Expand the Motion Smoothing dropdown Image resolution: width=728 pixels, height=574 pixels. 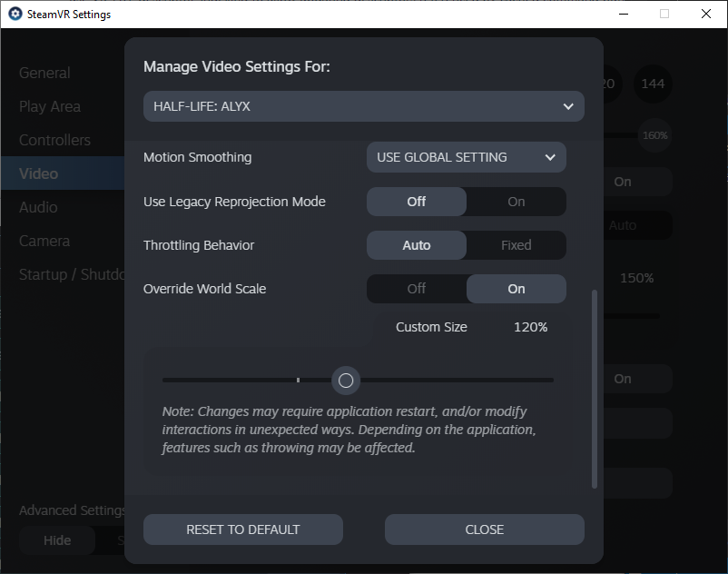click(x=466, y=157)
